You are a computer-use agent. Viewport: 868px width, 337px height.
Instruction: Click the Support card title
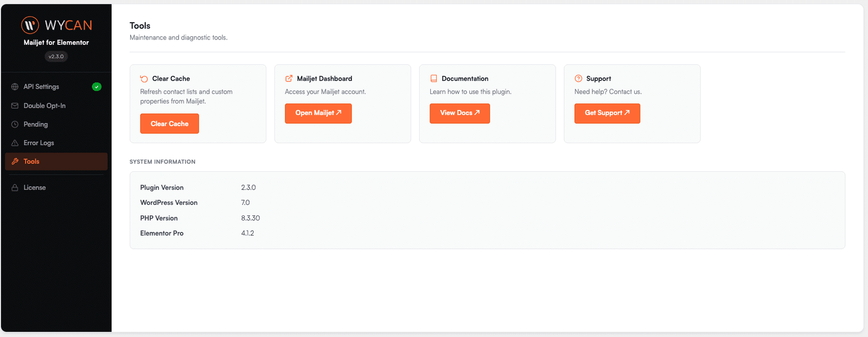(598, 79)
